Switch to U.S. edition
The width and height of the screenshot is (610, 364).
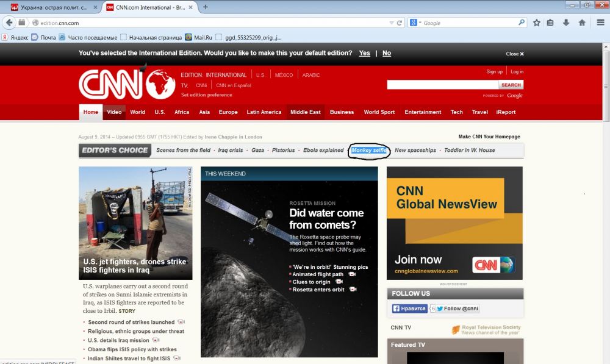260,75
